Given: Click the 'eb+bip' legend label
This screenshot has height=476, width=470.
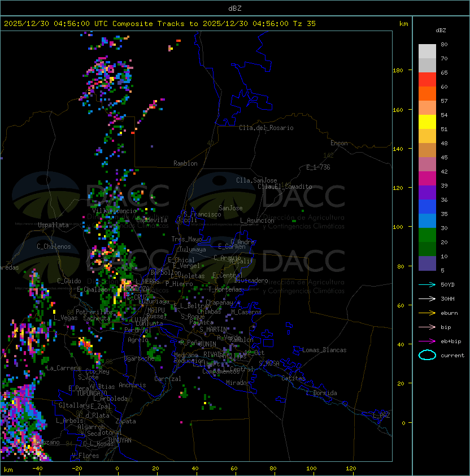Looking at the screenshot, I should [x=451, y=341].
